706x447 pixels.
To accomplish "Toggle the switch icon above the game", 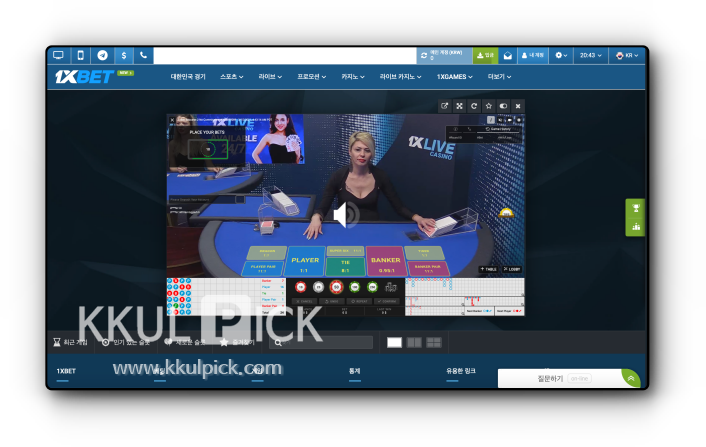I will (x=503, y=106).
